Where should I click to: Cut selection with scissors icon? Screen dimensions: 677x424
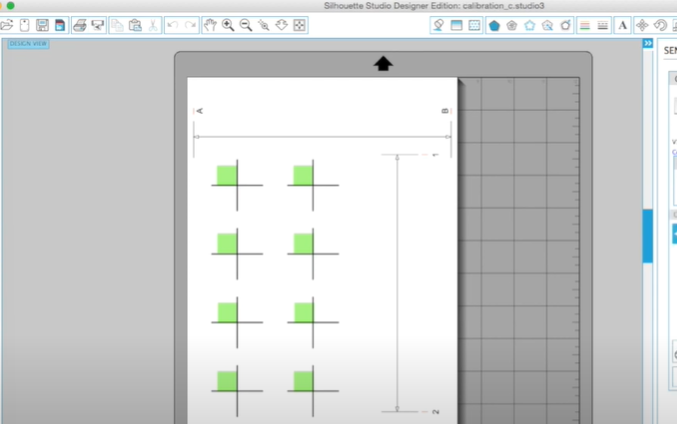coord(153,25)
